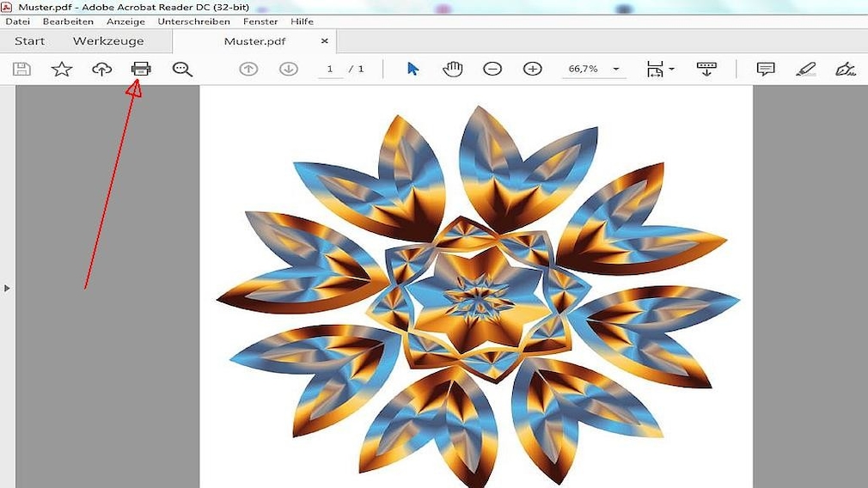
Task: Open the Datei menu
Action: [17, 21]
